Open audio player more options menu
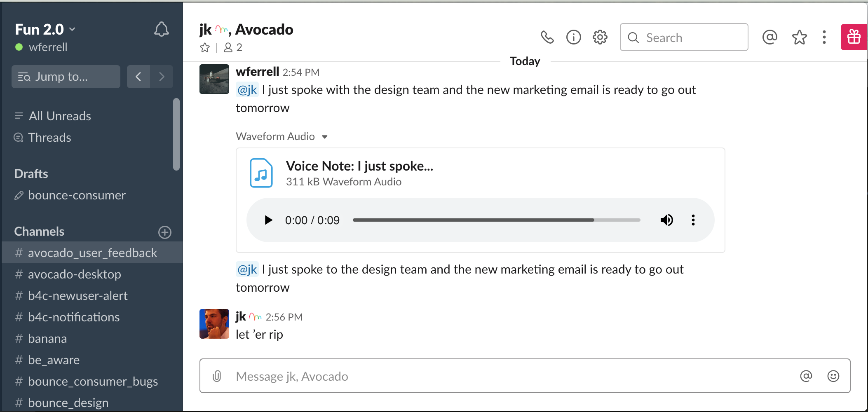 point(693,220)
